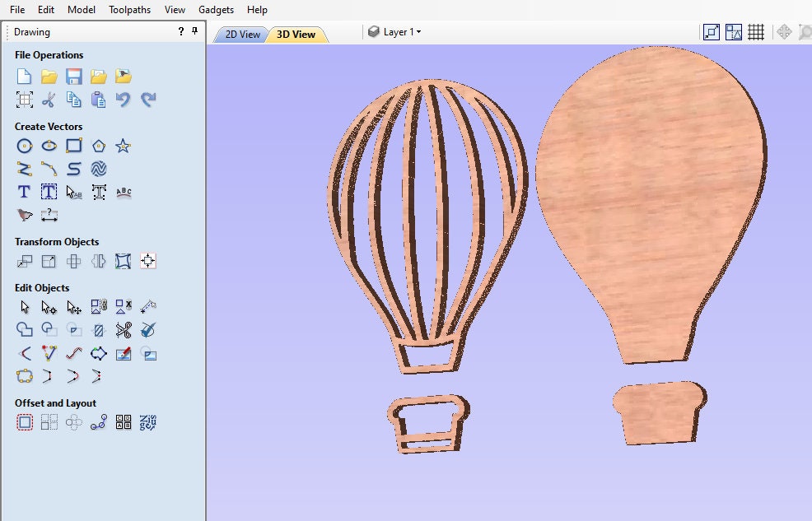Open the Create Text tool
The image size is (812, 521).
tap(24, 191)
